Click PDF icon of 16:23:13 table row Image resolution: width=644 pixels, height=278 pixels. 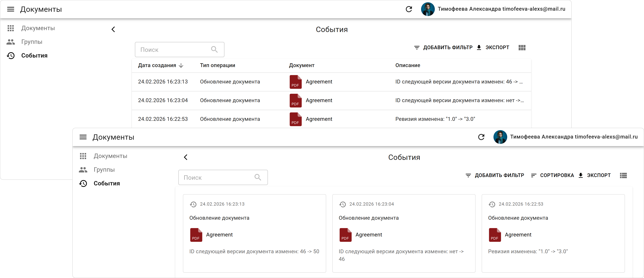coord(296,82)
